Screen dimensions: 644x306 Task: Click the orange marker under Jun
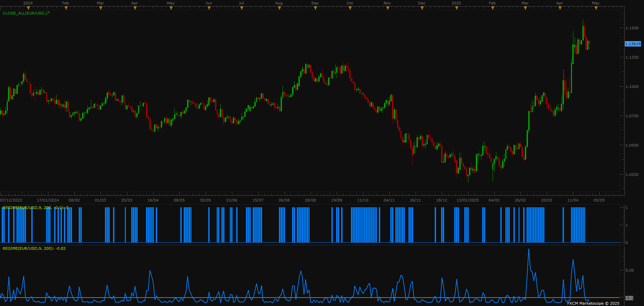[x=209, y=8]
